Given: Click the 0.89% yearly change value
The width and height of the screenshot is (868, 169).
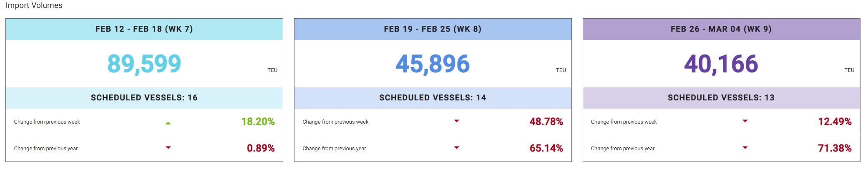Looking at the screenshot, I should tap(261, 148).
